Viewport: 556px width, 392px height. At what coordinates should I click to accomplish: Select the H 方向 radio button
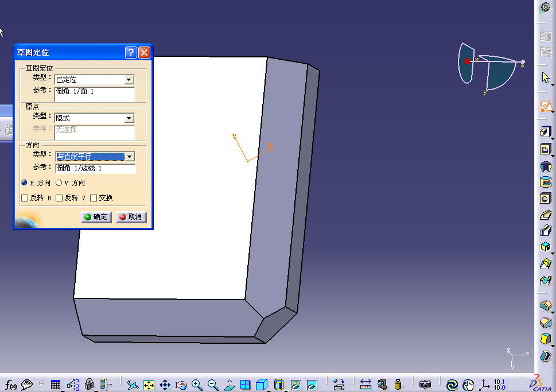(x=24, y=183)
